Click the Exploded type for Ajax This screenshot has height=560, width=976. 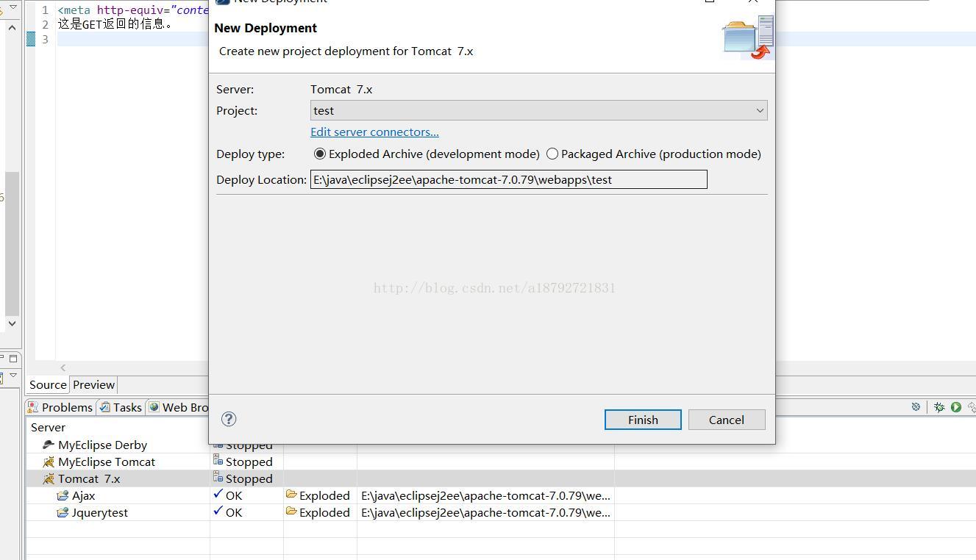point(324,495)
